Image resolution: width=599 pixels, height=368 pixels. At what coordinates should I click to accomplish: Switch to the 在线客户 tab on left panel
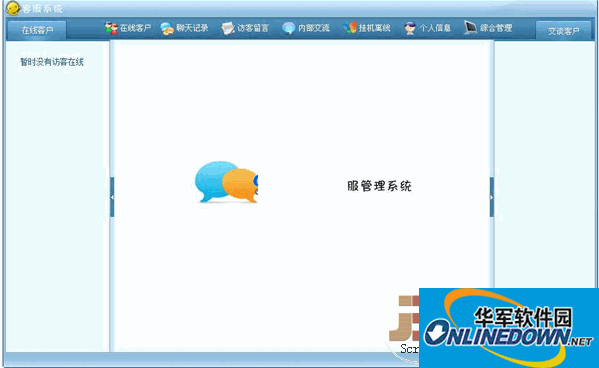coord(37,30)
